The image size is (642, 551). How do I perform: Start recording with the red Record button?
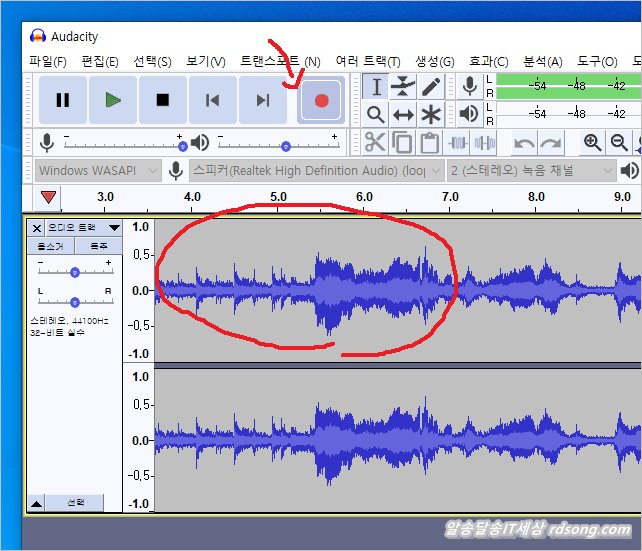coord(321,100)
